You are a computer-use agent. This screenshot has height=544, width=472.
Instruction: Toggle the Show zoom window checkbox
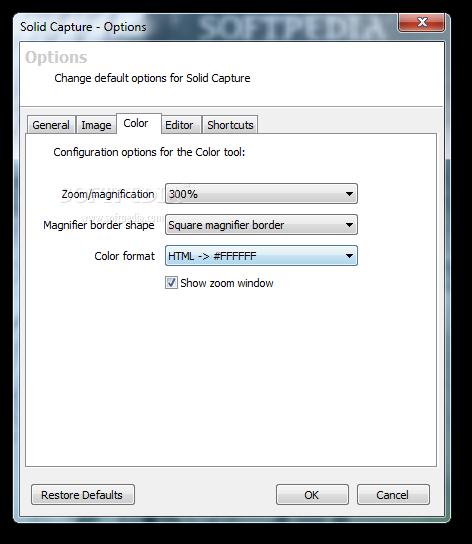click(171, 283)
